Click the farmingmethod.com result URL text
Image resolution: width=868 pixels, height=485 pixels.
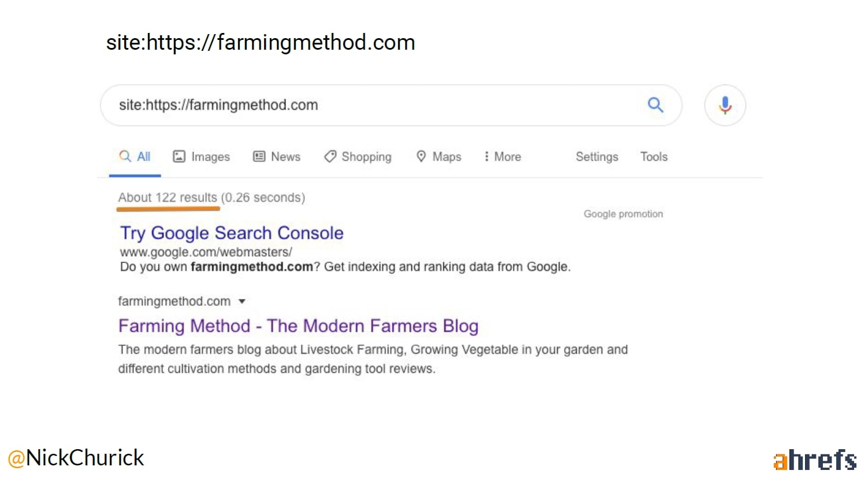coord(174,301)
